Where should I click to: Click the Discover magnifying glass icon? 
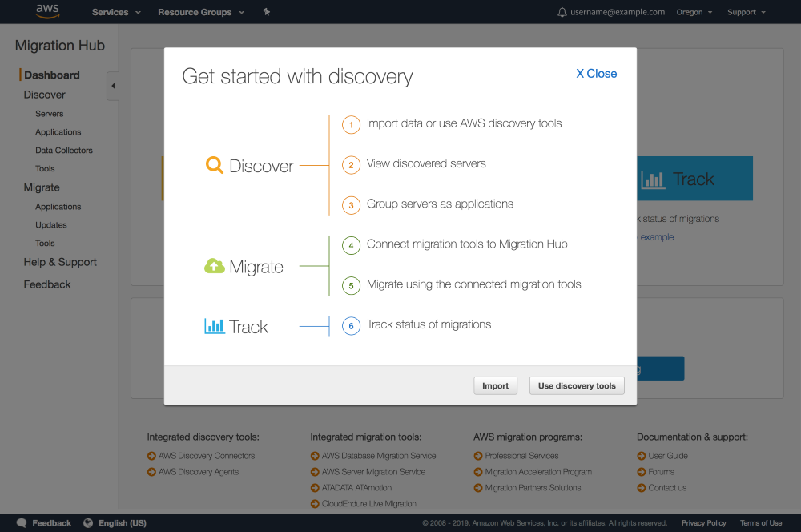(214, 166)
